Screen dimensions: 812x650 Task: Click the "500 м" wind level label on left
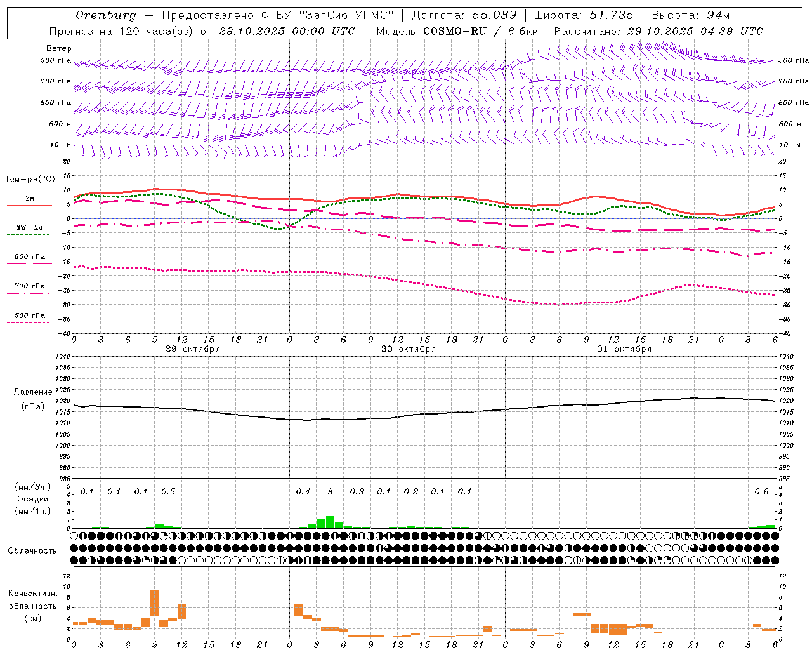tap(60, 124)
